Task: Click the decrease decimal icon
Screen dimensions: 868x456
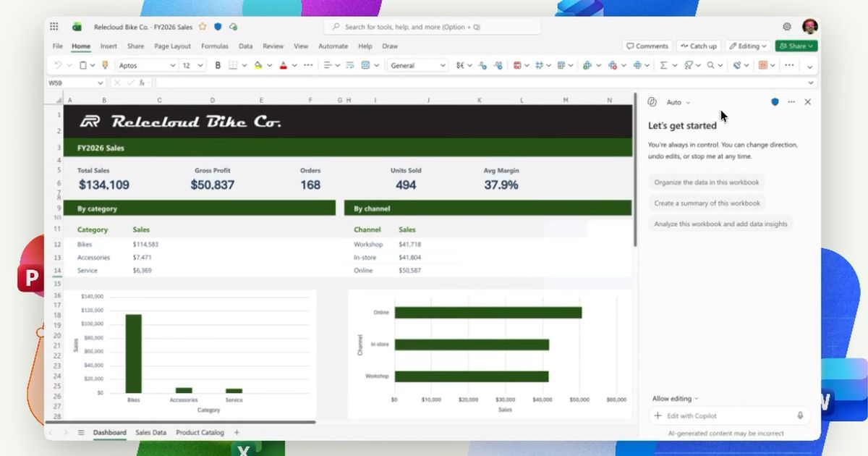Action: click(x=482, y=65)
